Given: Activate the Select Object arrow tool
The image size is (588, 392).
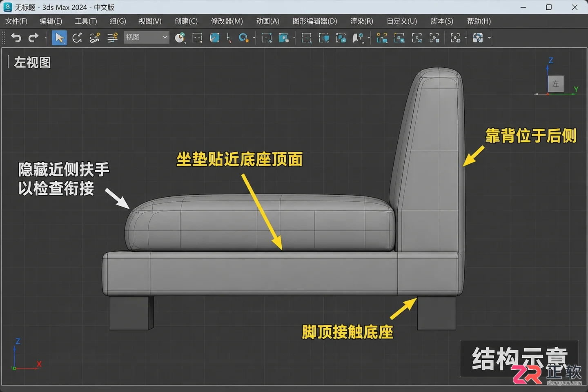Looking at the screenshot, I should (59, 38).
